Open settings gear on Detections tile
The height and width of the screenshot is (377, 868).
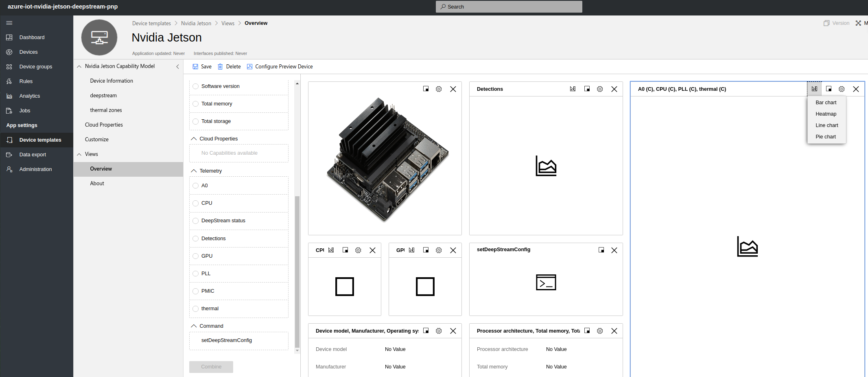600,89
